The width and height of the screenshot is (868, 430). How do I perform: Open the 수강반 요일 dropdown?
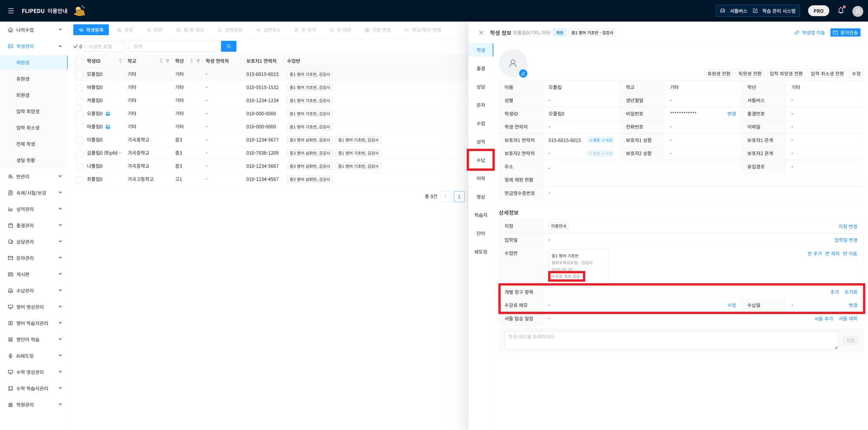click(x=105, y=46)
